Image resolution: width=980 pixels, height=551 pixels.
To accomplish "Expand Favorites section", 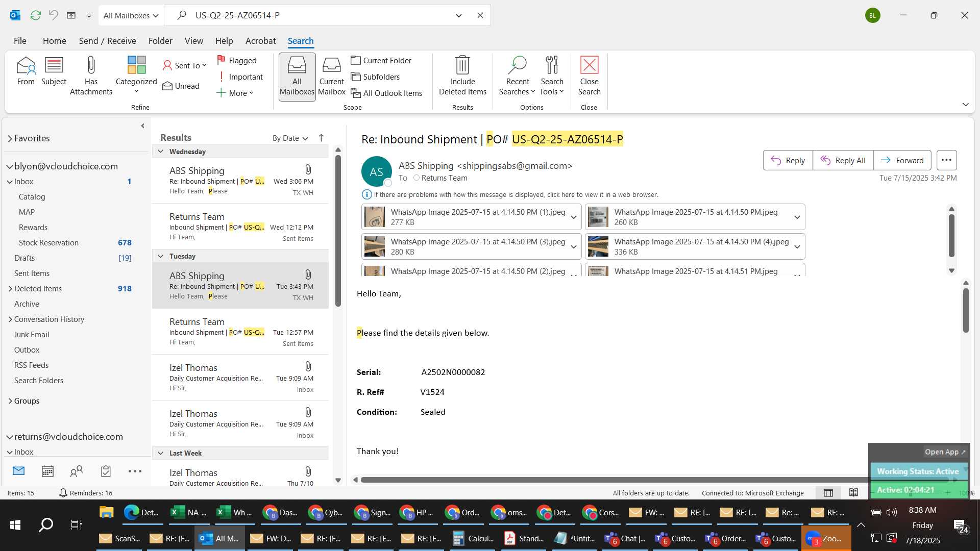I will click(10, 138).
